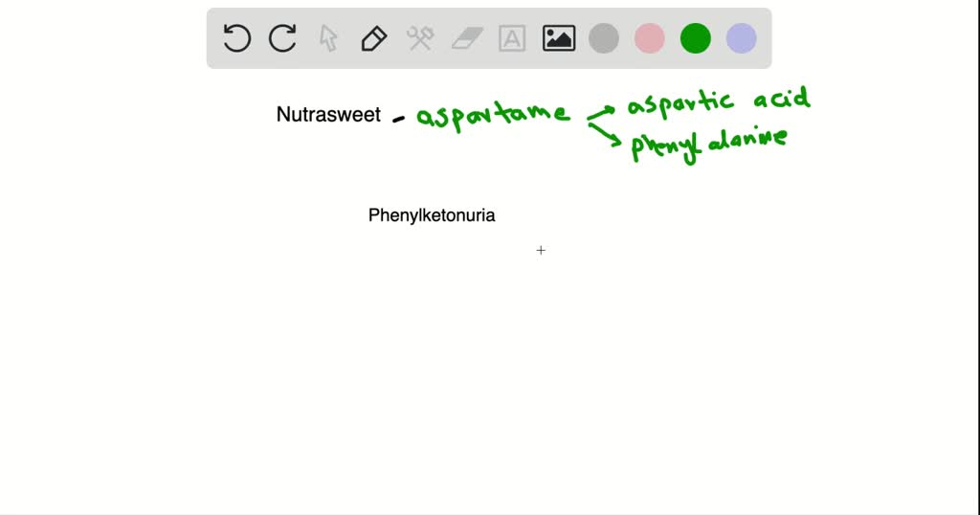Screen dimensions: 980x515
Task: Choose the pink color swatch
Action: [650, 38]
